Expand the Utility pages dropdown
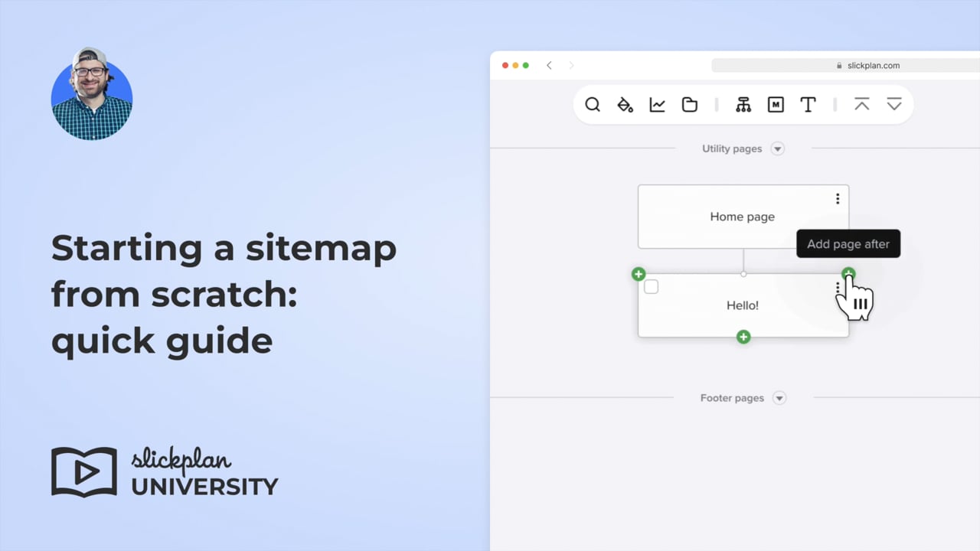The image size is (980, 551). coord(778,148)
